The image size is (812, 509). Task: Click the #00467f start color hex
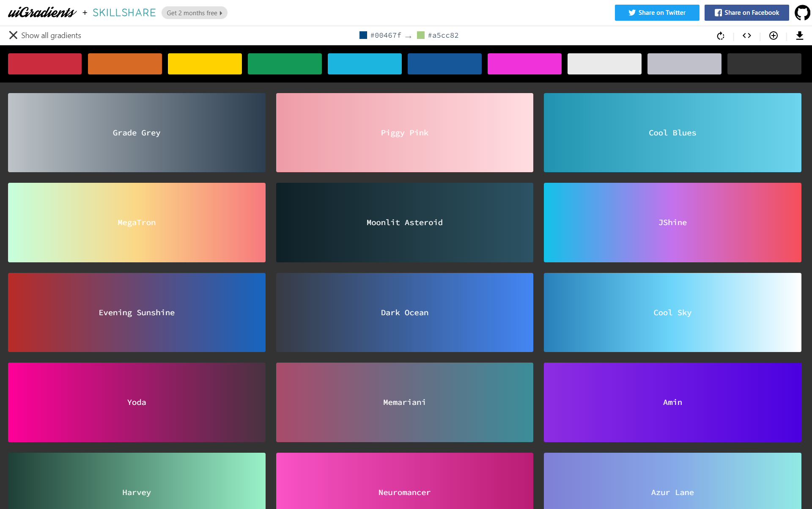[x=385, y=36]
